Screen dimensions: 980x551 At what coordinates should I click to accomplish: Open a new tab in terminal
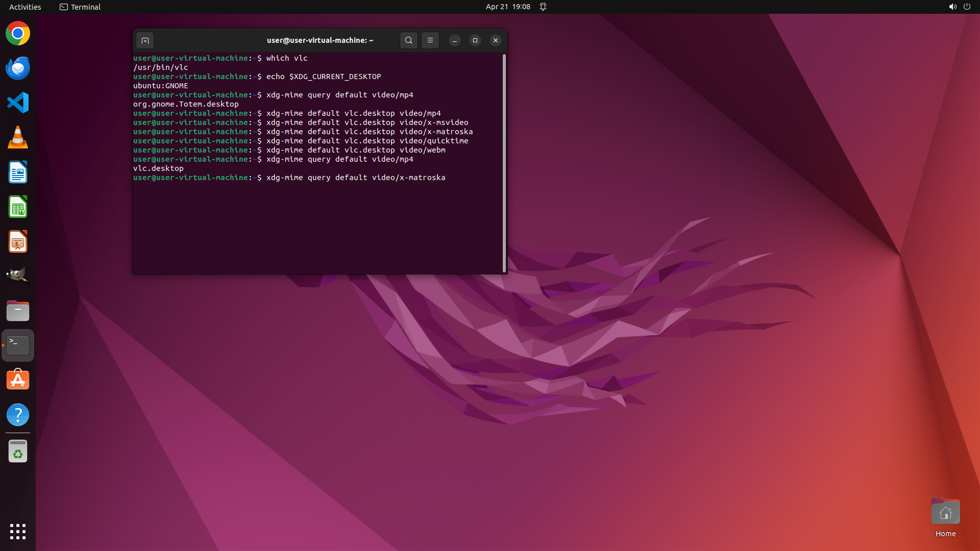145,40
